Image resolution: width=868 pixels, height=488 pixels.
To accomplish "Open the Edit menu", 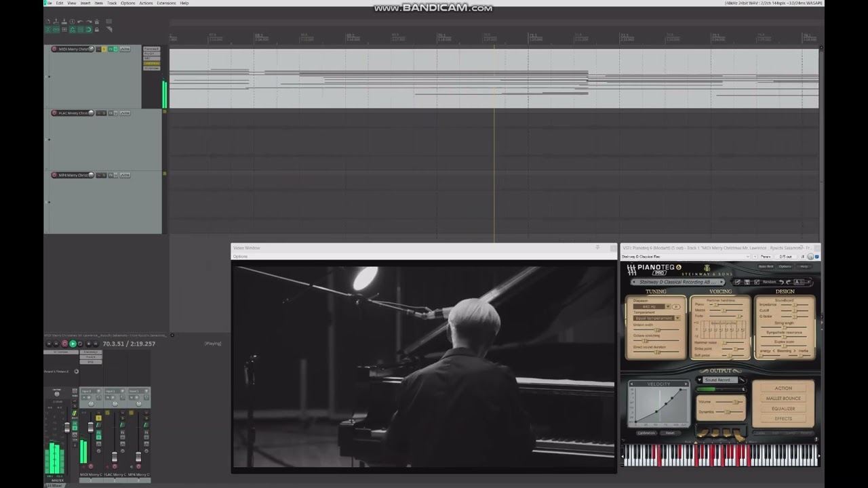I will pyautogui.click(x=60, y=3).
